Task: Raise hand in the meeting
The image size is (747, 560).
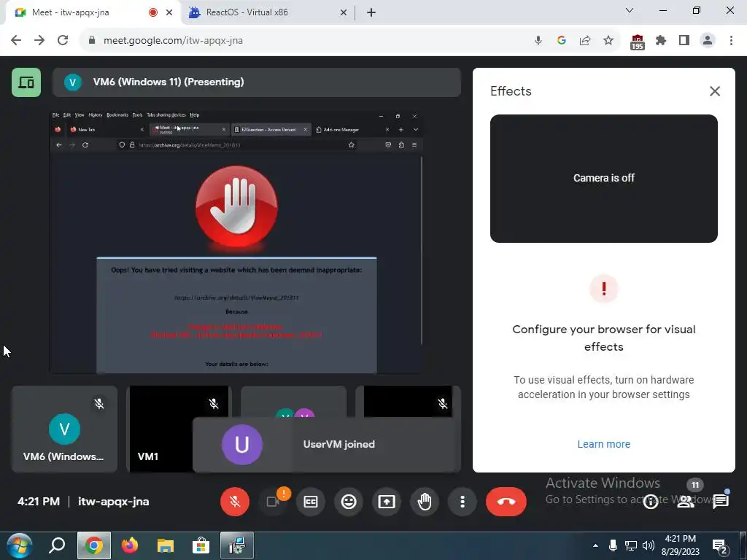Action: click(x=425, y=502)
